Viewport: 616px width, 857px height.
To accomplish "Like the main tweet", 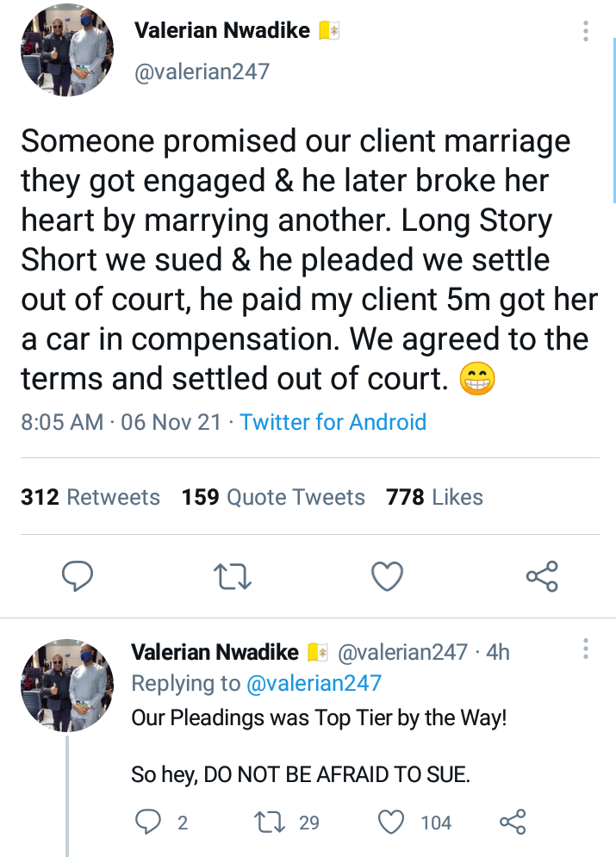I will (x=387, y=576).
